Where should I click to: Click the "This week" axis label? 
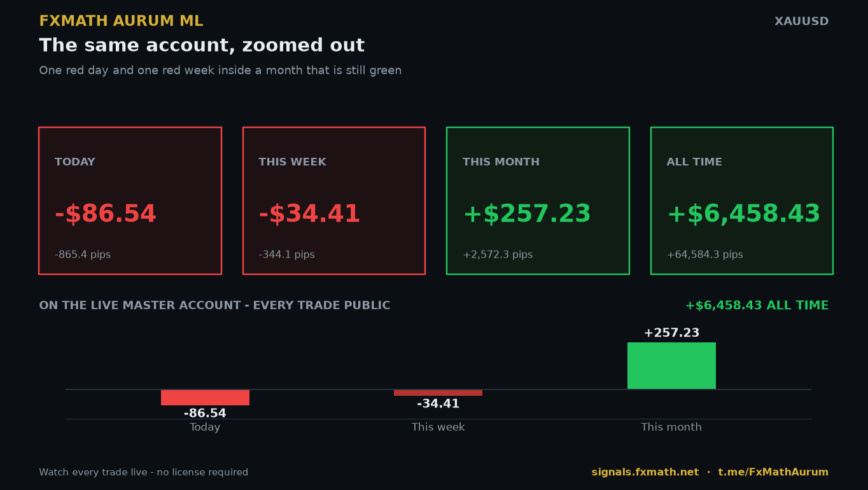pyautogui.click(x=438, y=427)
